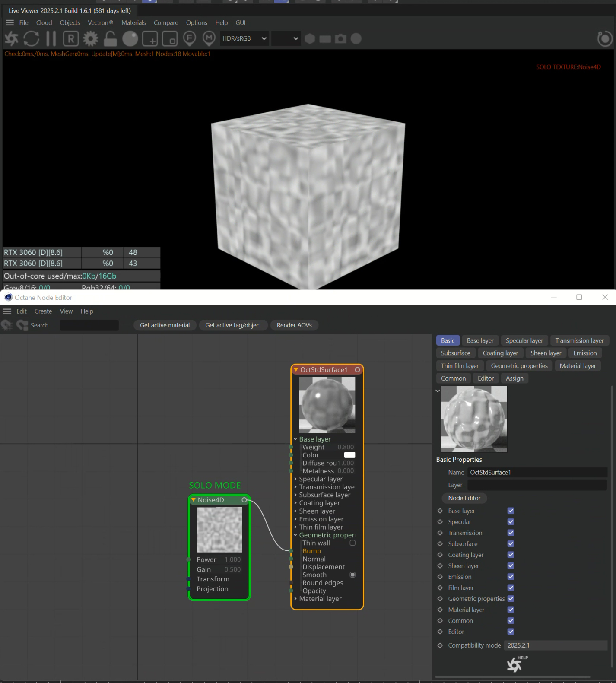Click the R reset render icon
This screenshot has width=616, height=683.
tap(71, 39)
